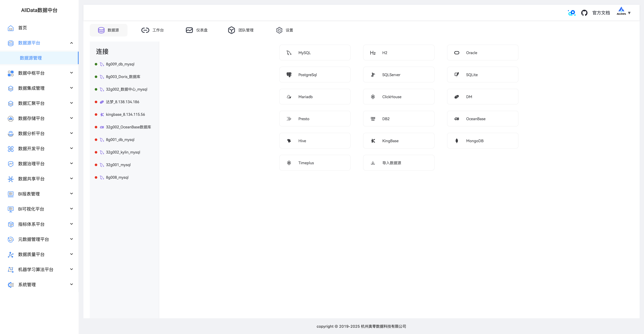
Task: Click the blue chat assistant icon in header
Action: (x=572, y=13)
